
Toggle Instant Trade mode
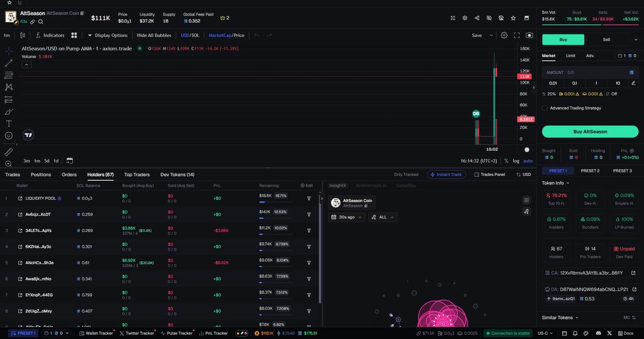click(446, 175)
